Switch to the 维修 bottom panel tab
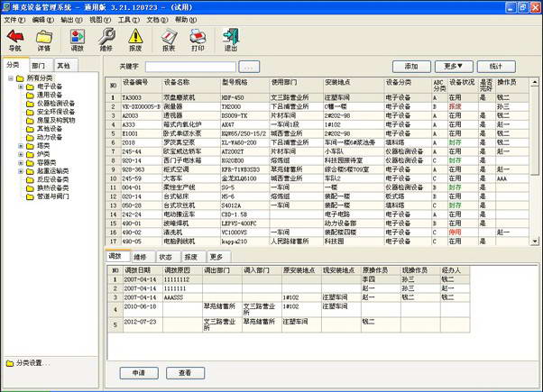 click(x=140, y=257)
